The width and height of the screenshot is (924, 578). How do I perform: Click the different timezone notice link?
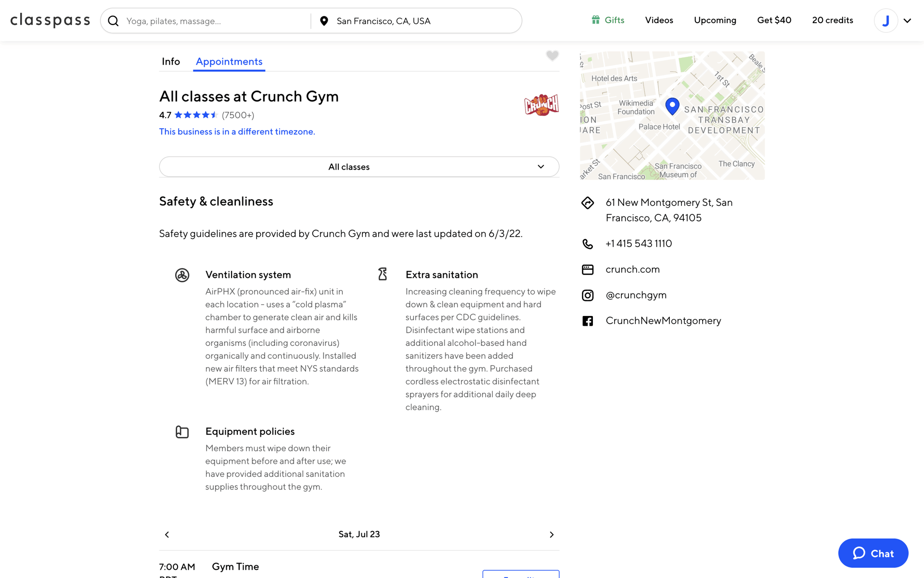click(x=237, y=131)
